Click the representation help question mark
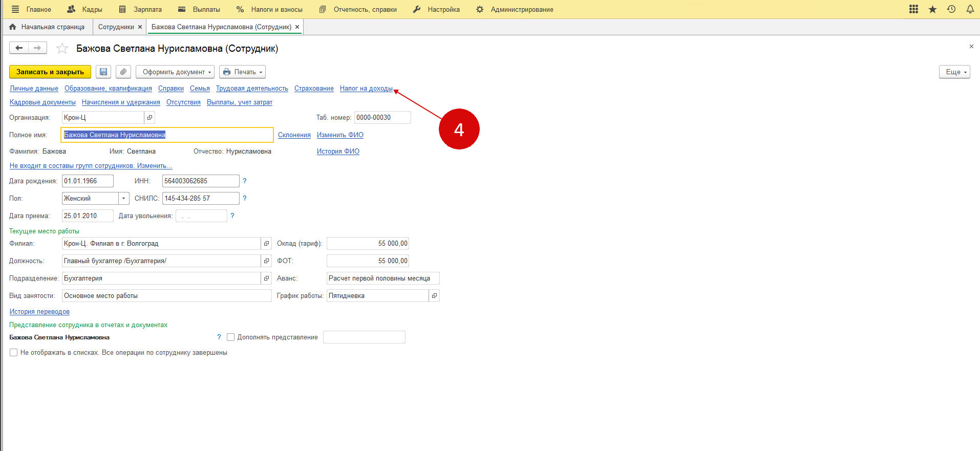Viewport: 980px width, 451px height. click(x=219, y=337)
